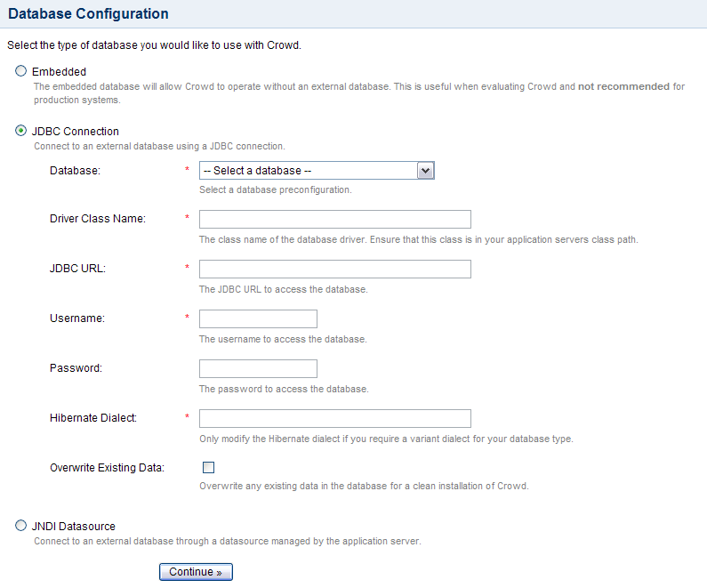The height and width of the screenshot is (588, 707).
Task: Click the Driver Class Name label
Action: coord(98,219)
